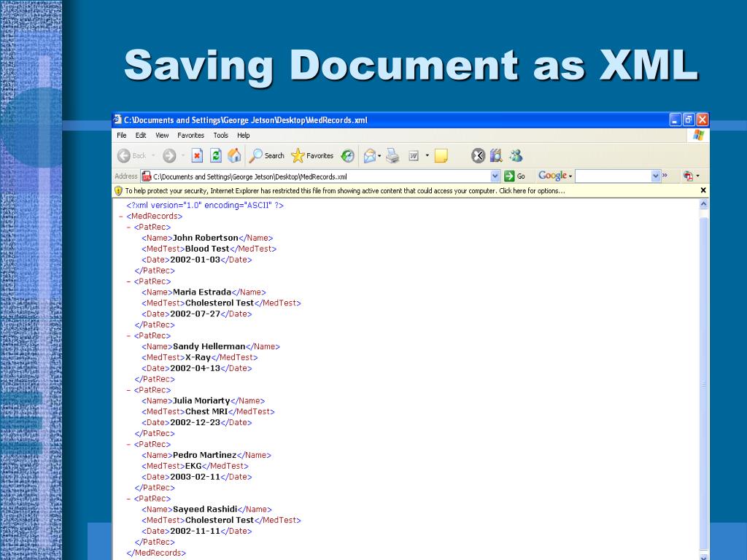
Task: Click the text 'EKG'
Action: [x=193, y=466]
